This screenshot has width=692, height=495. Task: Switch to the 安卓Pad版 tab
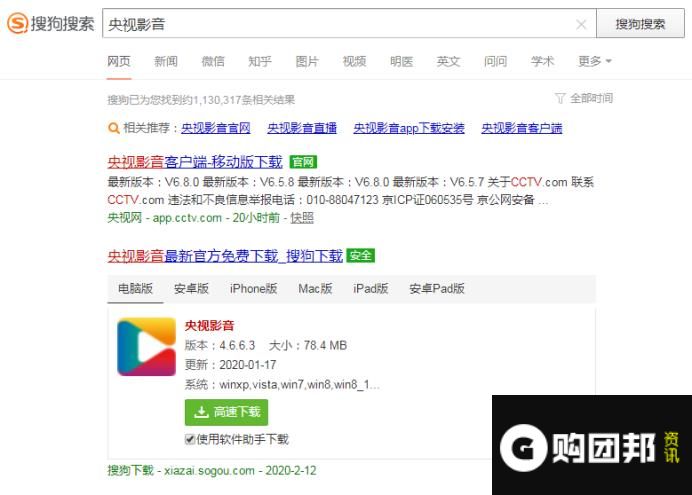(x=437, y=289)
